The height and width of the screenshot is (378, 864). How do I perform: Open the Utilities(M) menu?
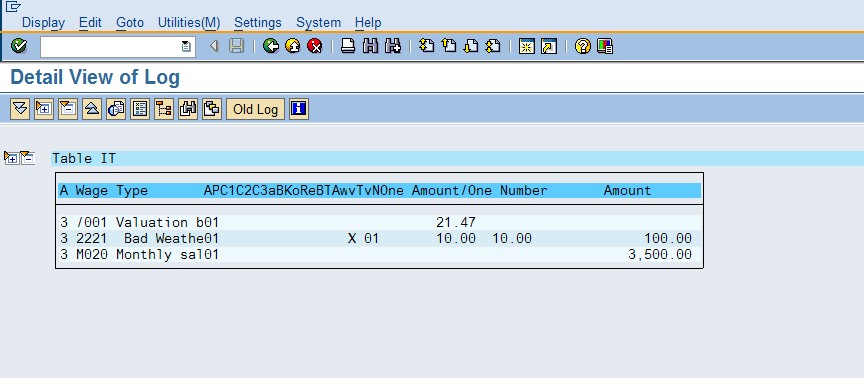[x=189, y=23]
